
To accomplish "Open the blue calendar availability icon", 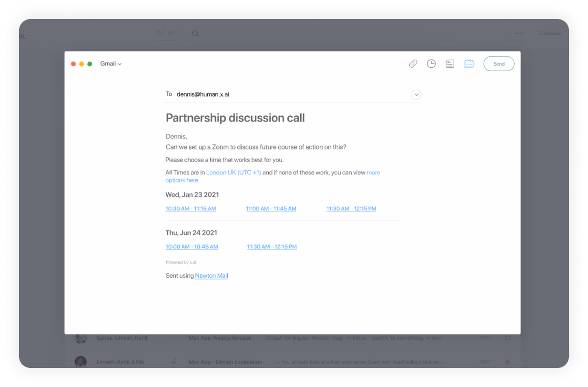I will coord(469,63).
